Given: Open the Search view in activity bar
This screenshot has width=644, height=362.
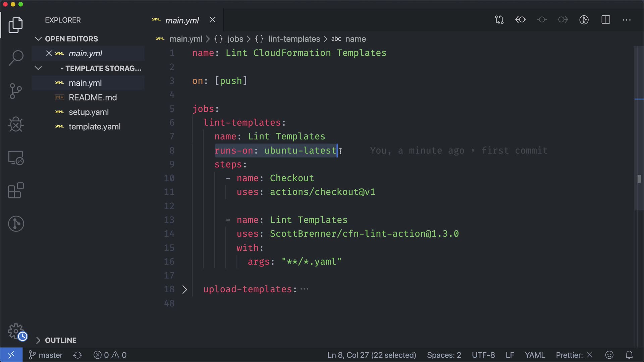Looking at the screenshot, I should coord(16,58).
